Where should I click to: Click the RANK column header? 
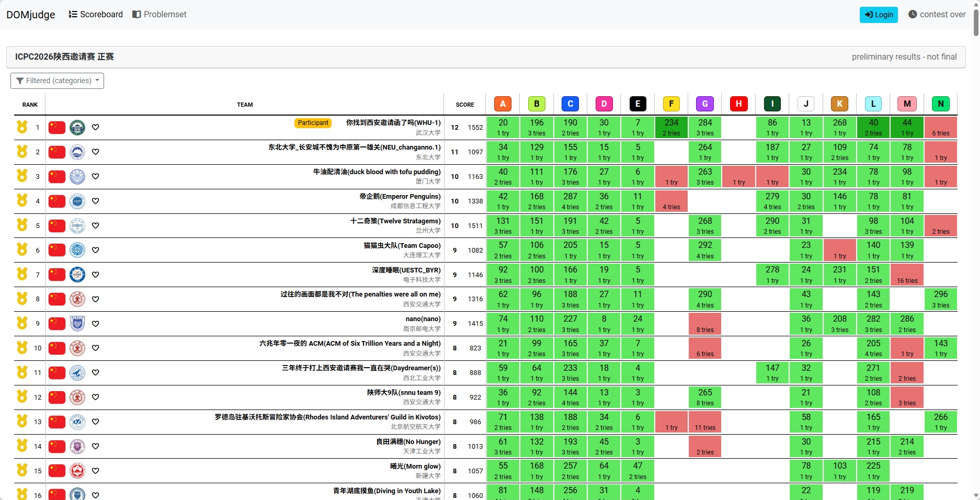click(x=30, y=105)
